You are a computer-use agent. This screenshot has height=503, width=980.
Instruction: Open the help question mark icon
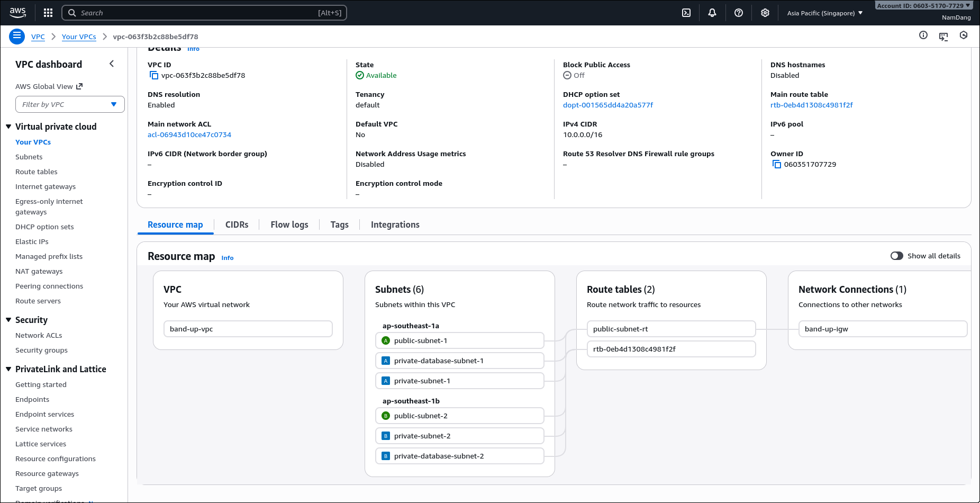[x=739, y=13]
